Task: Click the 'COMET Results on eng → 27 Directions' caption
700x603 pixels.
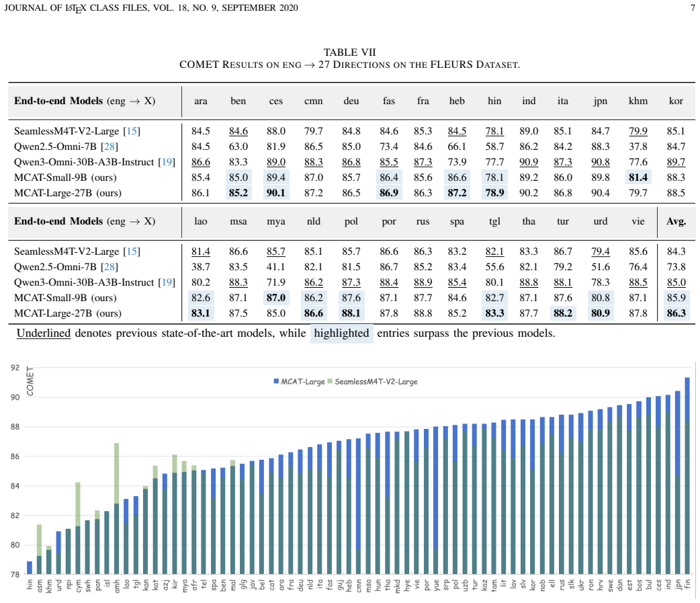Action: (x=349, y=65)
